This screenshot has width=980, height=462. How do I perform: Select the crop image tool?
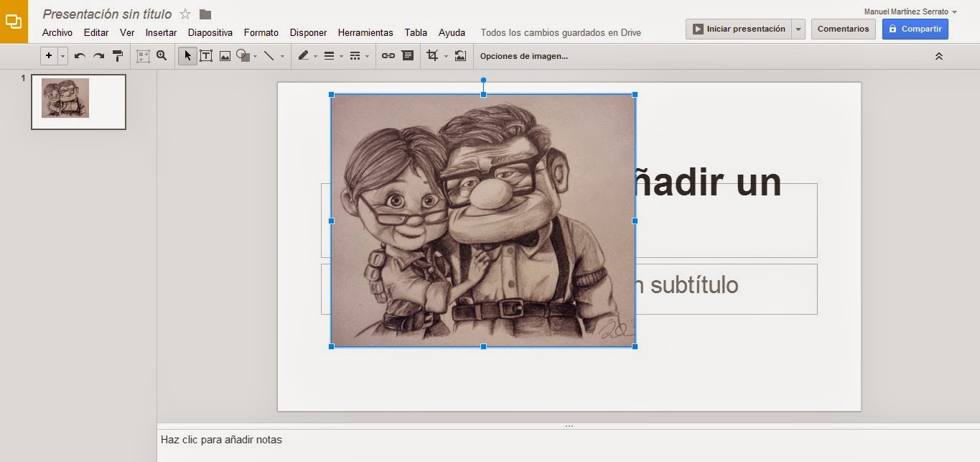432,55
